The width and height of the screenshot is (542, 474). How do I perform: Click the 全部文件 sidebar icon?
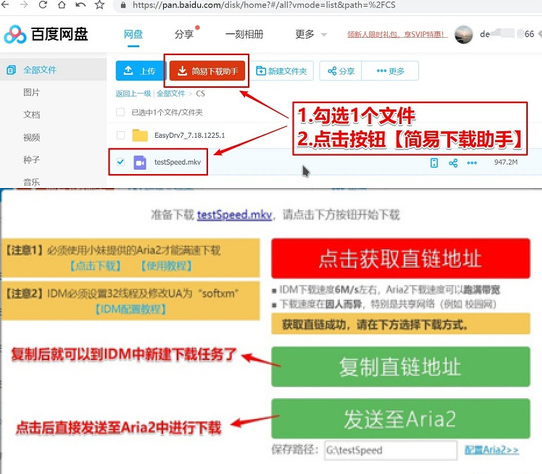point(11,70)
